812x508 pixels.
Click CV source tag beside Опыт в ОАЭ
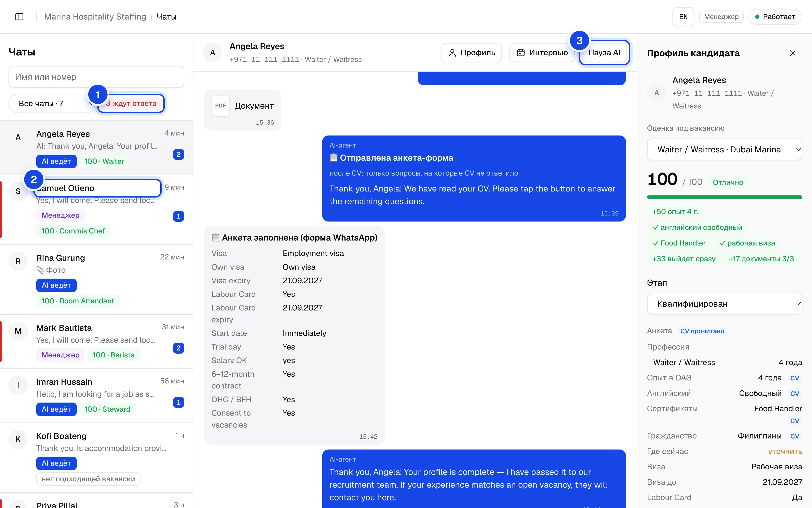pos(795,378)
